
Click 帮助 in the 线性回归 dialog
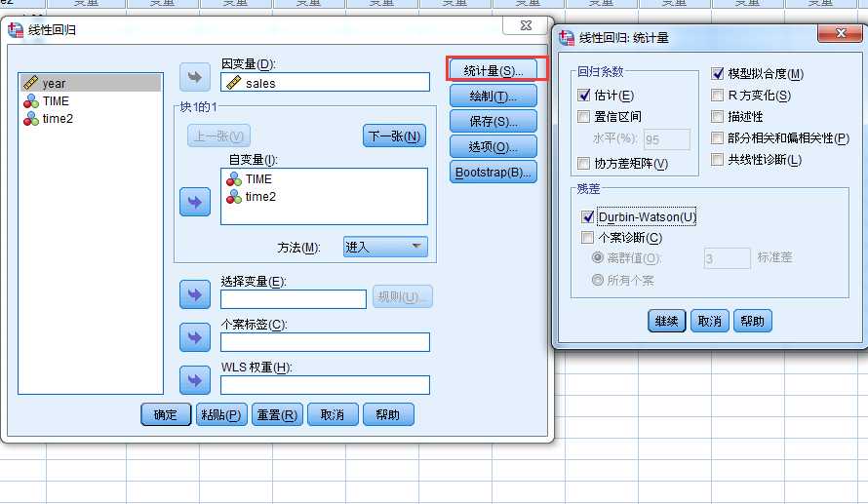[388, 415]
